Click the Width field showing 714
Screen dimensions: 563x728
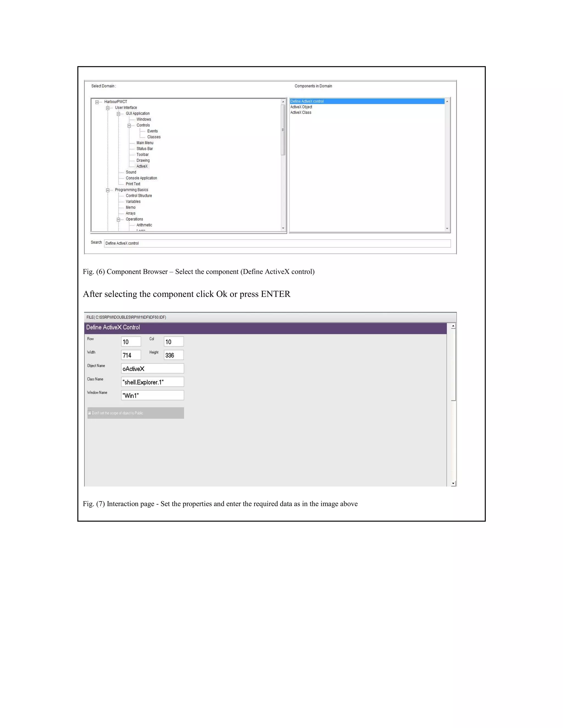click(131, 355)
